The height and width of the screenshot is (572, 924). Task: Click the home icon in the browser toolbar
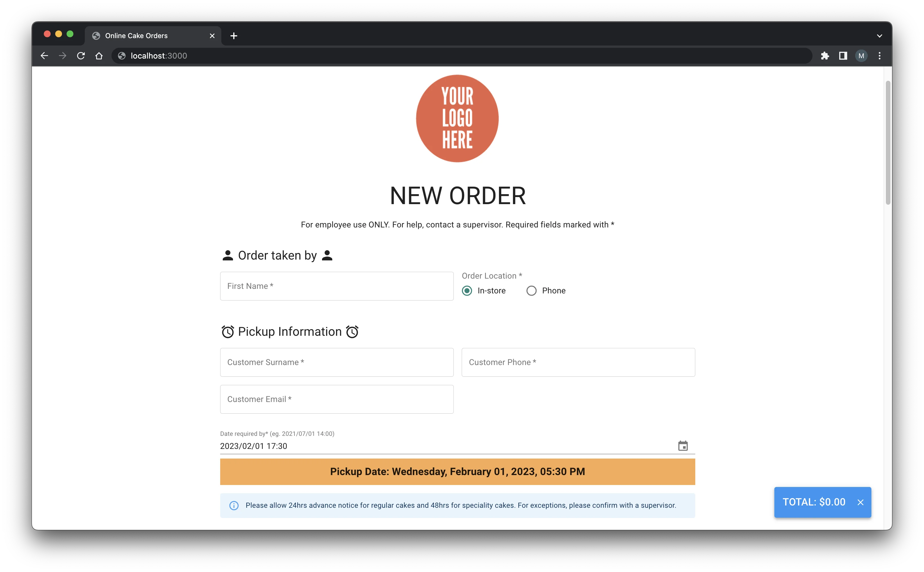(x=99, y=56)
